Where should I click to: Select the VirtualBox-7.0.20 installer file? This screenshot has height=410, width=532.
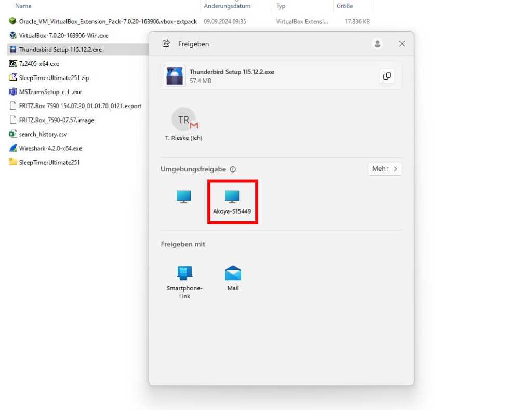(61, 35)
